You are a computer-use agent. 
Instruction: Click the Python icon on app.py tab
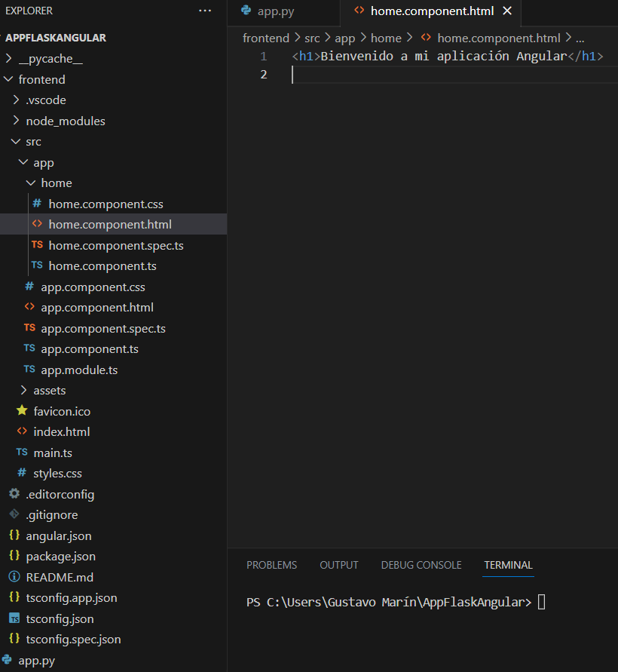pyautogui.click(x=246, y=11)
